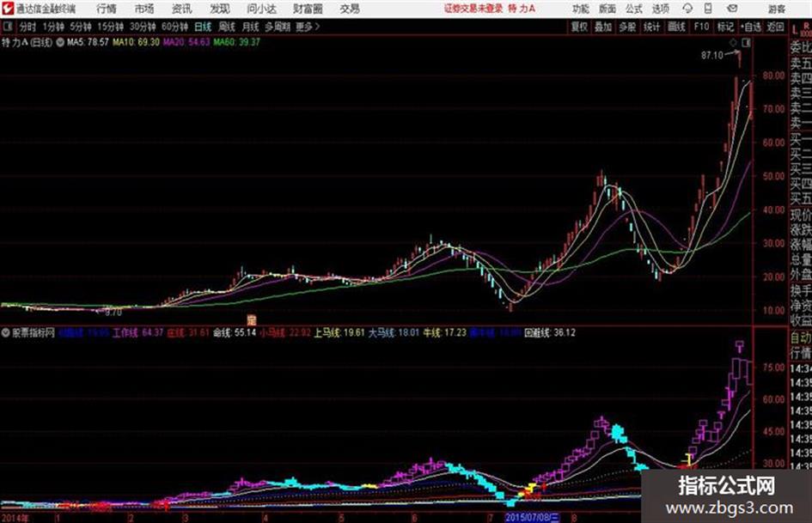812x523 pixels.
Task: Click the 87.10 high price label
Action: (x=712, y=55)
